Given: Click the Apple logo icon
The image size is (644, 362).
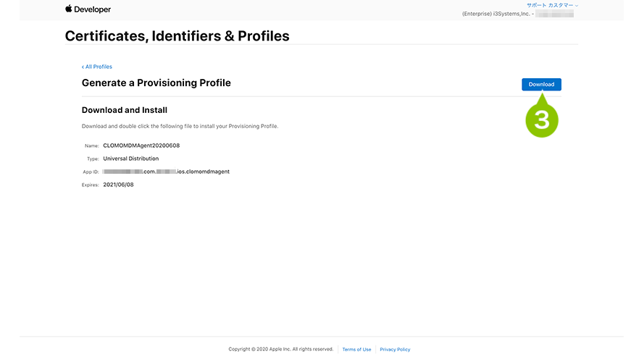Looking at the screenshot, I should click(69, 9).
